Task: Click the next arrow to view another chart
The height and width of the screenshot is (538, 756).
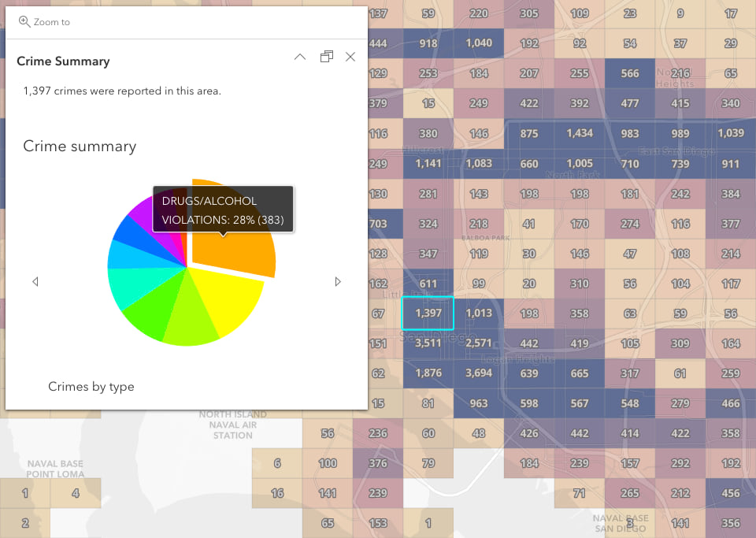Action: tap(339, 281)
